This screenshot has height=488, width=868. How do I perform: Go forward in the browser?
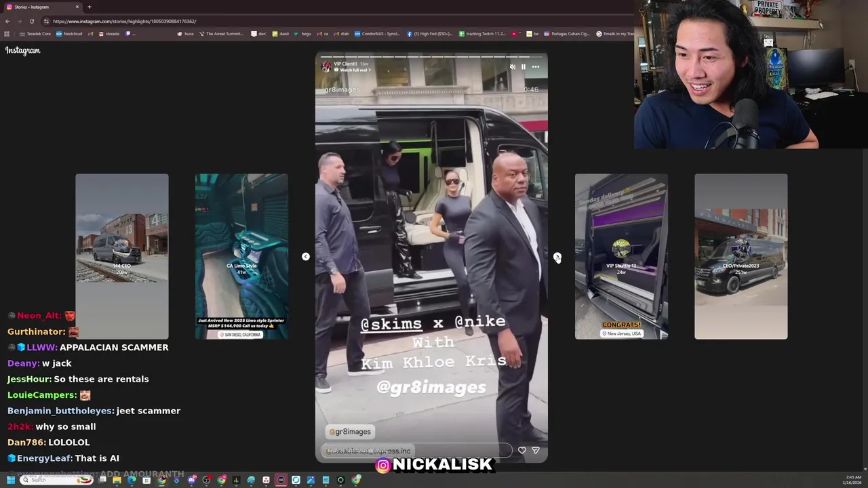click(x=19, y=21)
